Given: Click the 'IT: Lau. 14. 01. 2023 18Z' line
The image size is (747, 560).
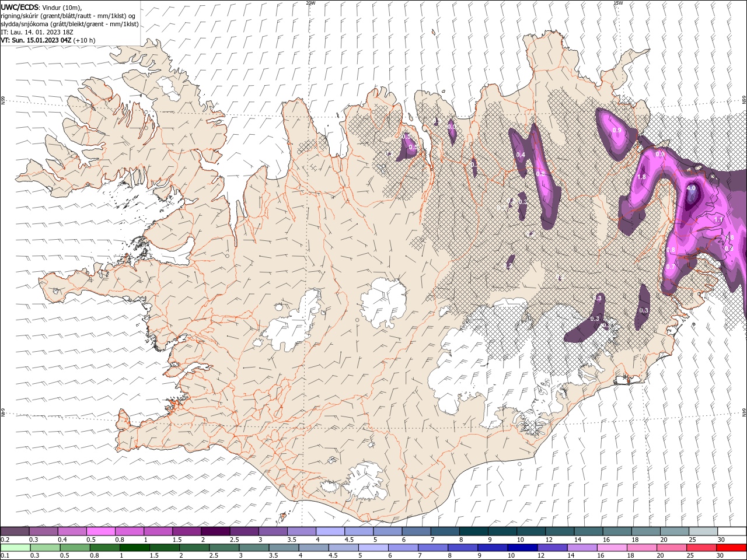Looking at the screenshot, I should coord(37,32).
